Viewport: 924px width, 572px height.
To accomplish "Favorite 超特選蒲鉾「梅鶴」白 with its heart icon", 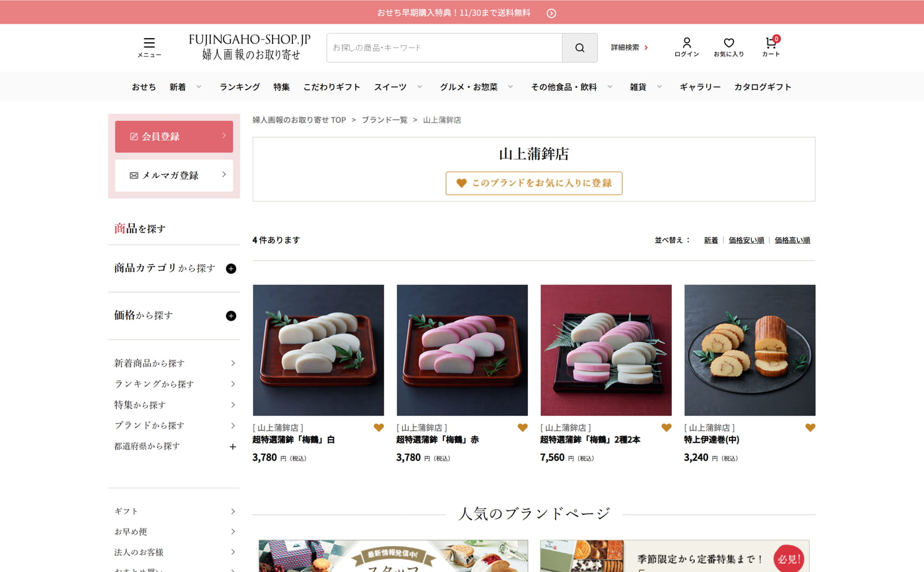I will point(378,428).
